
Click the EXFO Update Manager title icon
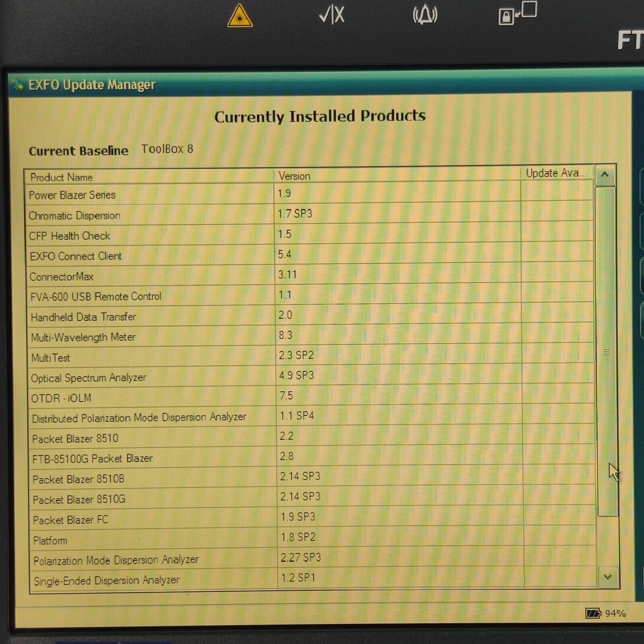(18, 85)
